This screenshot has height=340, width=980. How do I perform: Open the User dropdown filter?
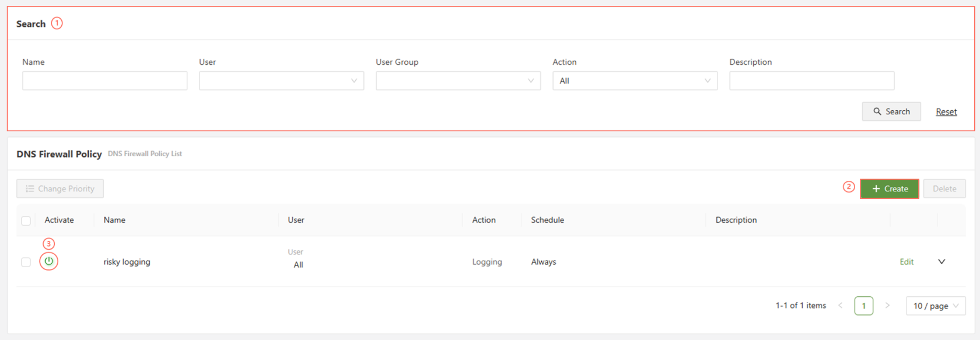(x=281, y=81)
